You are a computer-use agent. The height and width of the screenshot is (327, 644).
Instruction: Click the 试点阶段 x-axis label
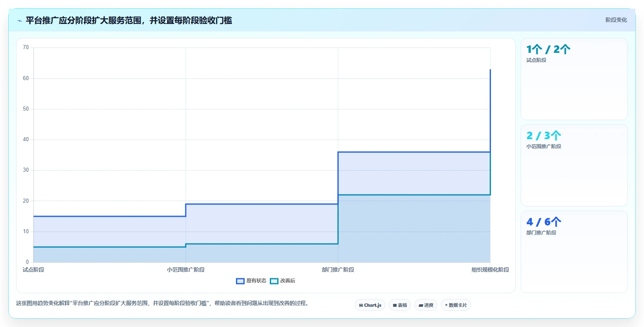point(33,270)
